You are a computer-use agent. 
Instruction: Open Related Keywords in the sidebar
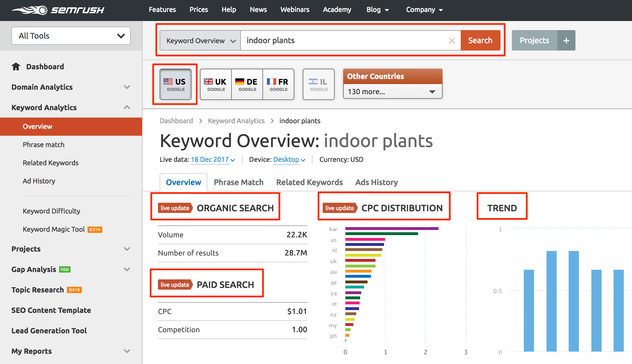(51, 163)
